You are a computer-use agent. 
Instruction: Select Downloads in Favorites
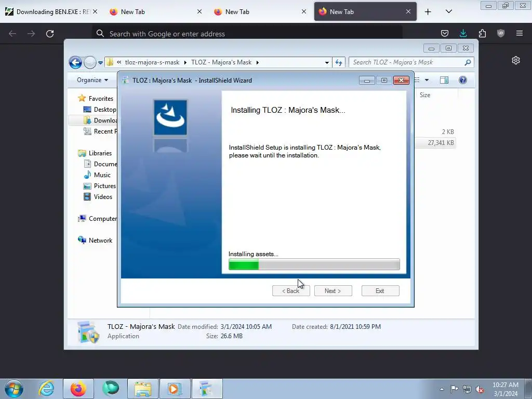[100, 121]
